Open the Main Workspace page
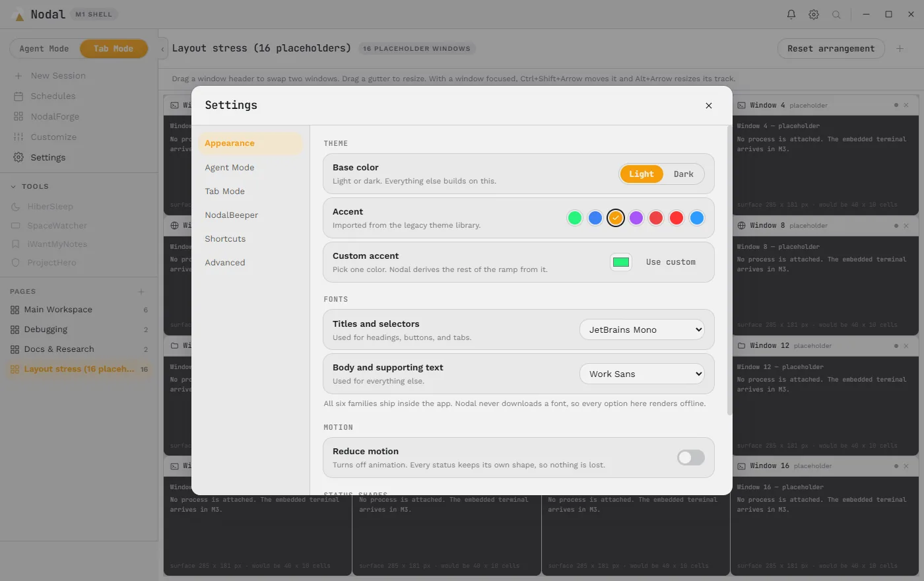 [x=79, y=310]
